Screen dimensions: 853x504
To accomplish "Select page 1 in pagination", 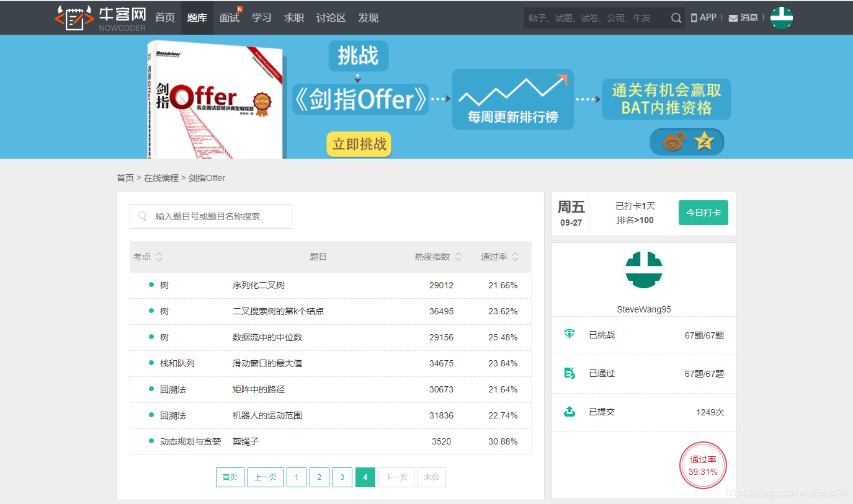I will (x=297, y=477).
